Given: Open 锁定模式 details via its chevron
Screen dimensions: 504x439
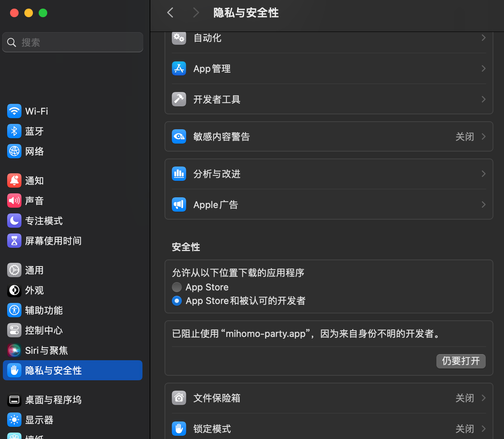Looking at the screenshot, I should point(483,429).
